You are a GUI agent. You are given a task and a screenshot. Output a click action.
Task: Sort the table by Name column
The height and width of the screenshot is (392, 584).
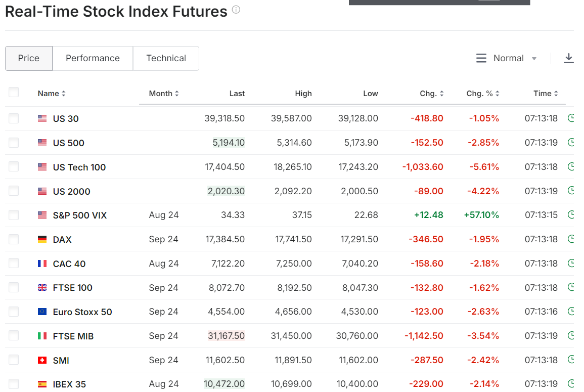click(52, 94)
